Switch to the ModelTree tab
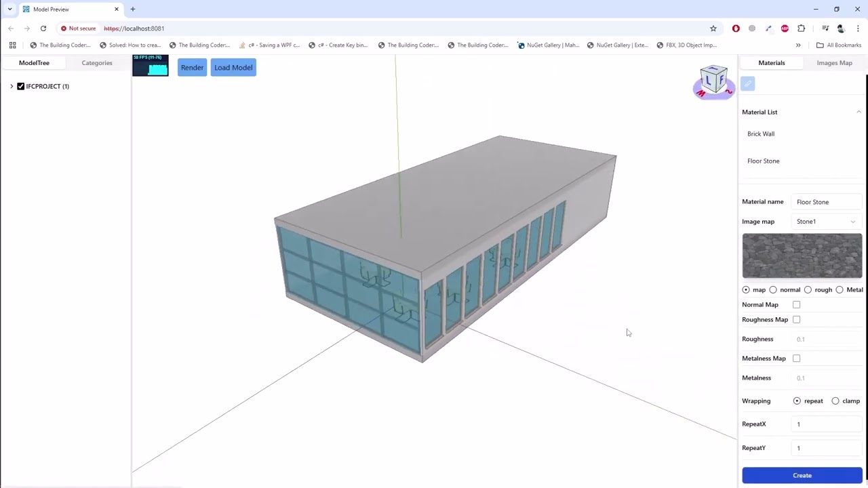Image resolution: width=868 pixels, height=488 pixels. pos(34,62)
